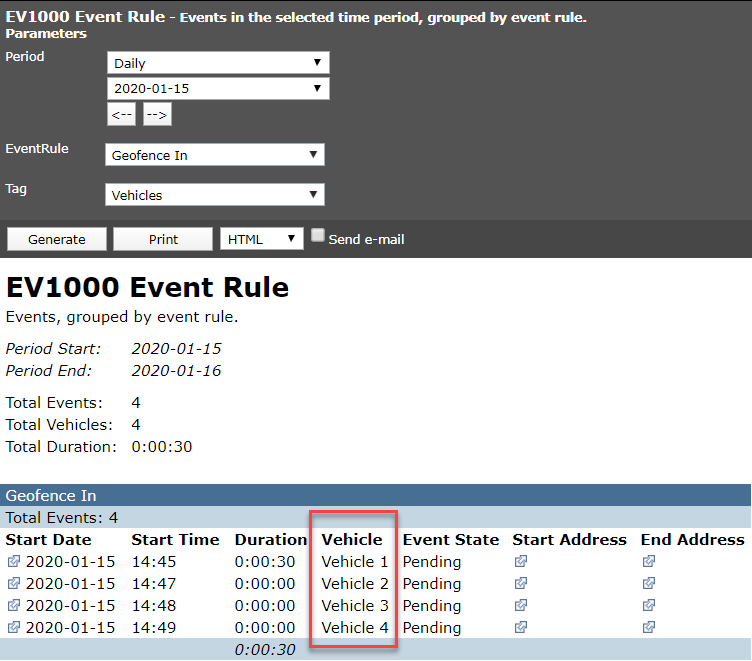Screen dimensions: 752x661
Task: Expand the Vehicles Tag dropdown
Action: tap(215, 194)
